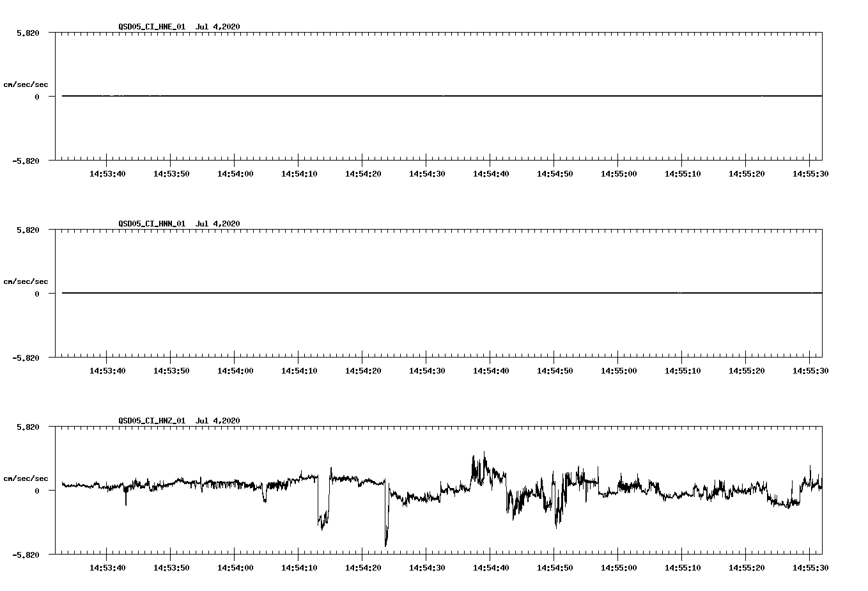
Task: Click time label 14:55:00 under HNE plot
Action: pos(619,174)
